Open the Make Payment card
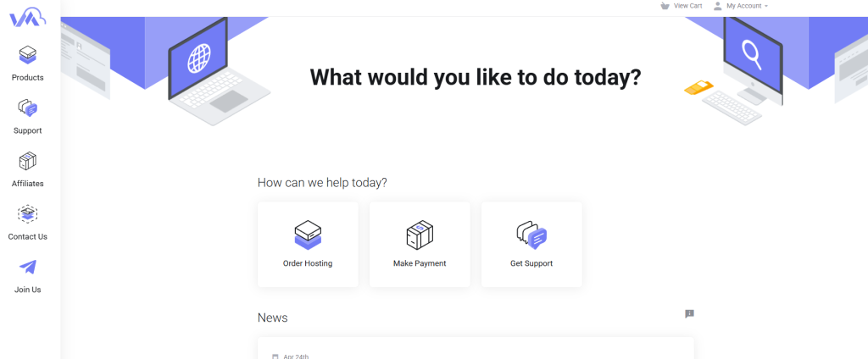Screen dimensions: 868x359 420,245
